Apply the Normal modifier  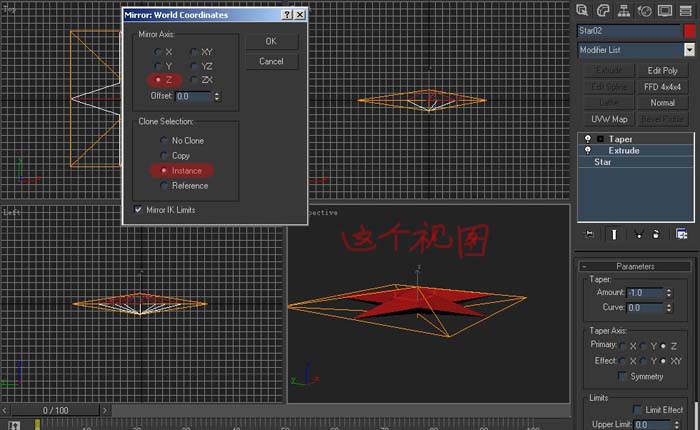pos(662,103)
